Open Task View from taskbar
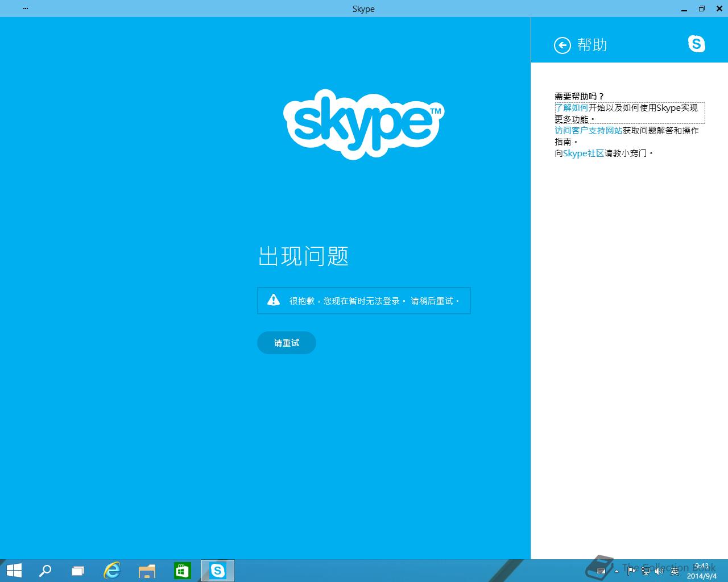Viewport: 728px width, 582px height. [78, 571]
